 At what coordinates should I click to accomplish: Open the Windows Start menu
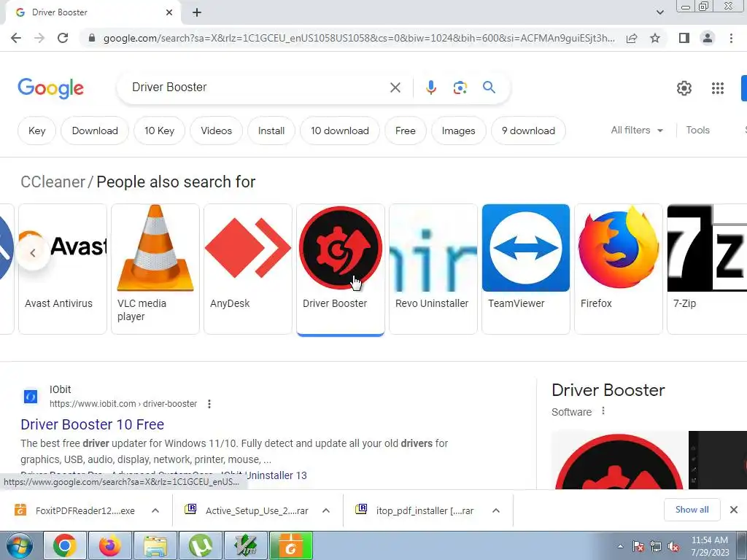pos(20,545)
